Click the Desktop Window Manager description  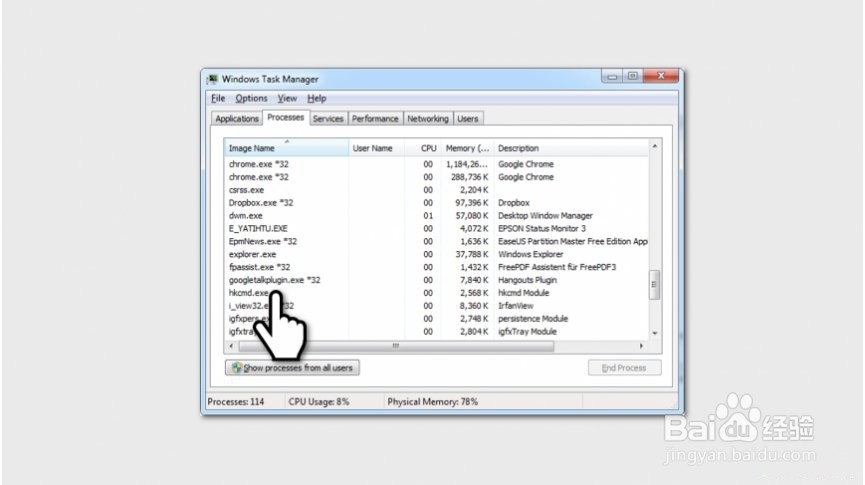545,216
